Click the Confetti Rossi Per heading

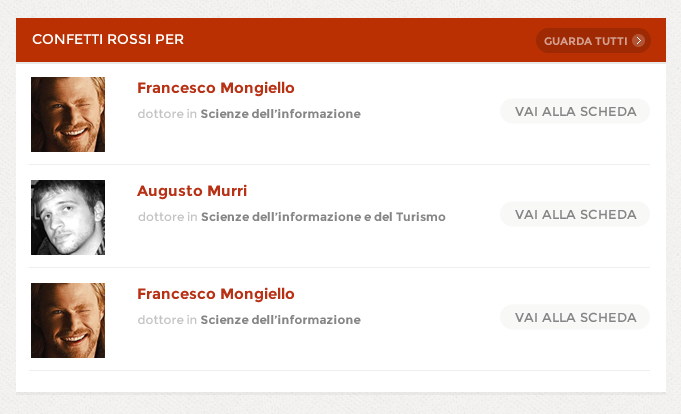pyautogui.click(x=108, y=39)
